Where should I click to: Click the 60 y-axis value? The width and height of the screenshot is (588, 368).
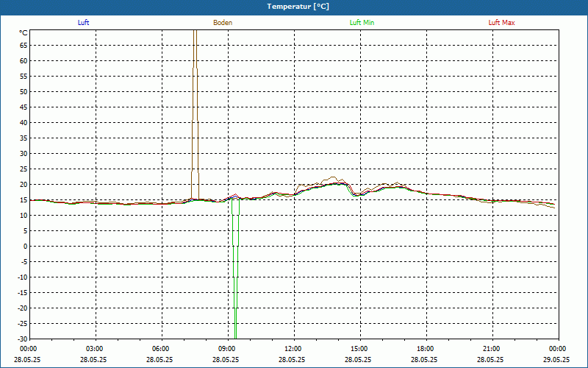point(24,61)
